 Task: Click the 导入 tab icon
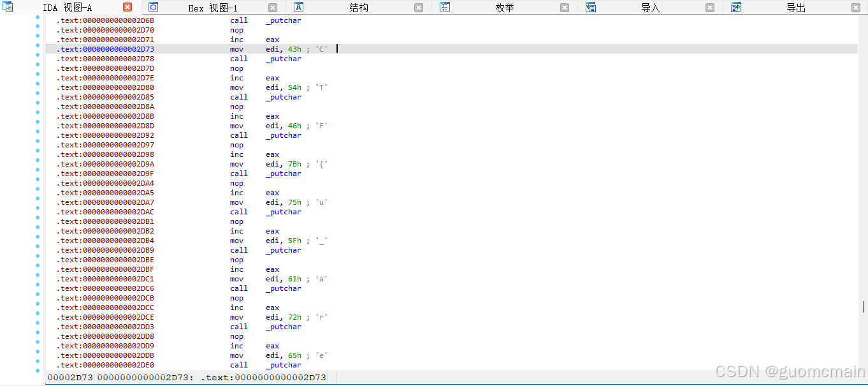(590, 8)
